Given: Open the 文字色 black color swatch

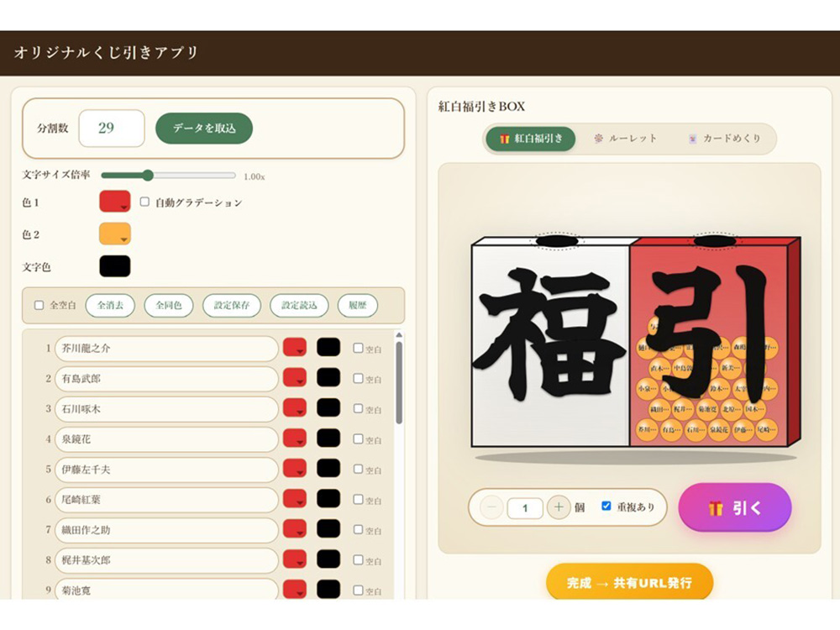Looking at the screenshot, I should [x=114, y=266].
